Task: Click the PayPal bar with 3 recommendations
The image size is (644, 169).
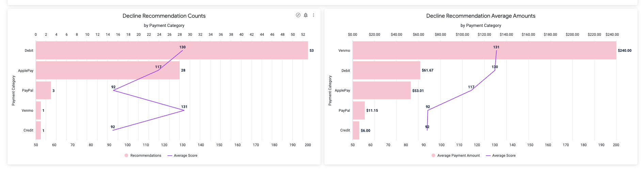Action: pos(43,90)
